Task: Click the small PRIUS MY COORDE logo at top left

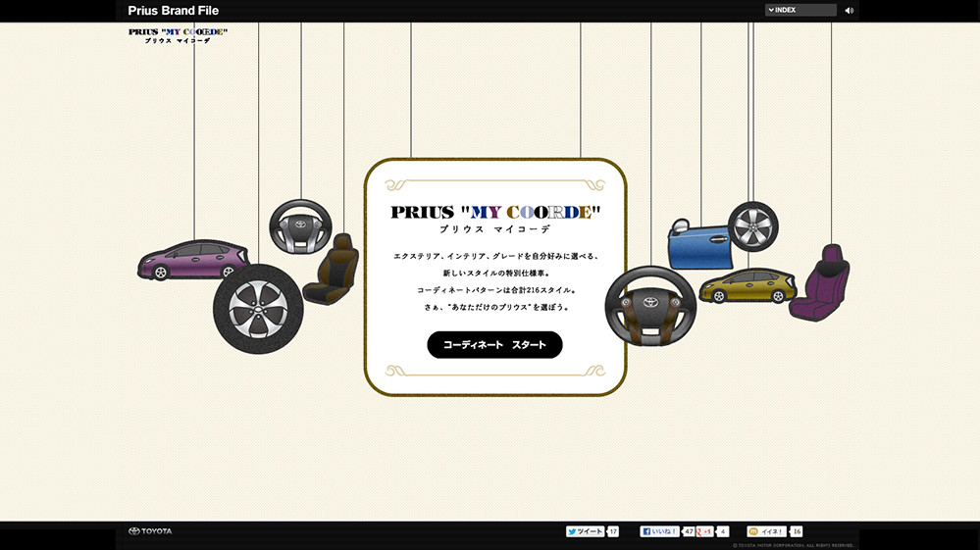Action: (179, 35)
